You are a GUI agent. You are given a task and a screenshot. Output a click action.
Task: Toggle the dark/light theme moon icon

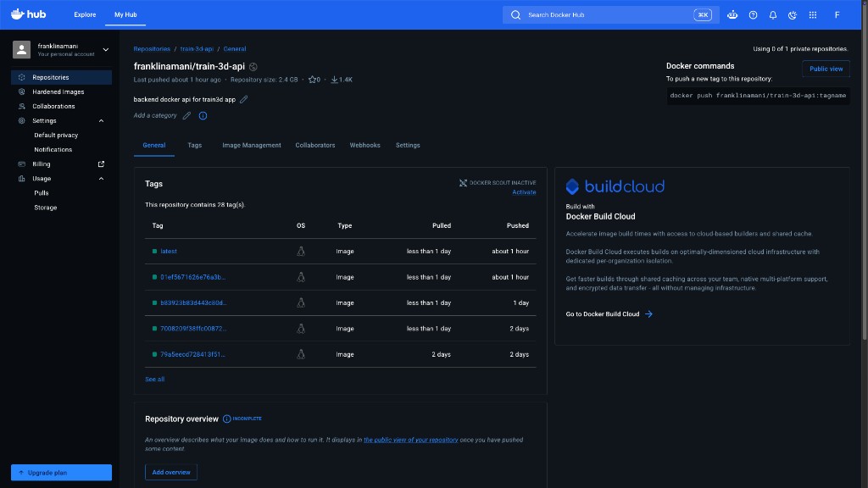[x=793, y=15]
